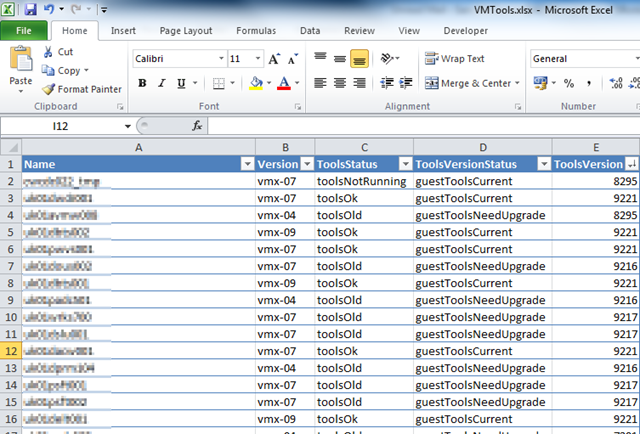This screenshot has width=640, height=434.
Task: Click the Save icon in quick access toolbar
Action: [31, 9]
